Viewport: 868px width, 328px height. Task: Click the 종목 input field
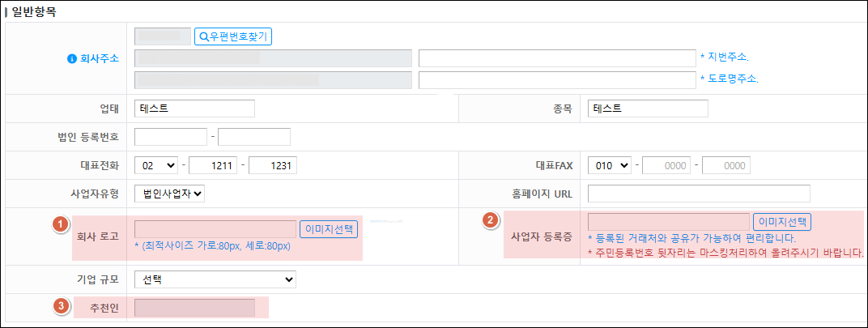click(x=648, y=109)
